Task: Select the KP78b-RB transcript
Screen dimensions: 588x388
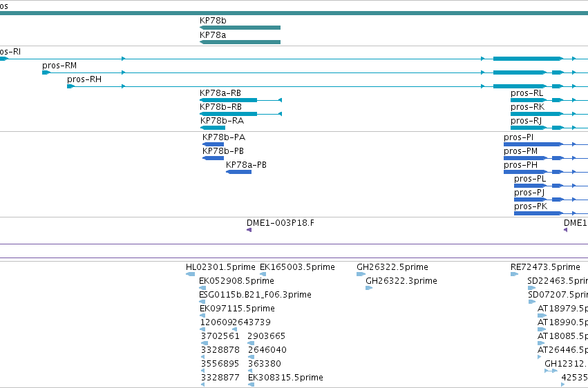Action: (x=240, y=114)
